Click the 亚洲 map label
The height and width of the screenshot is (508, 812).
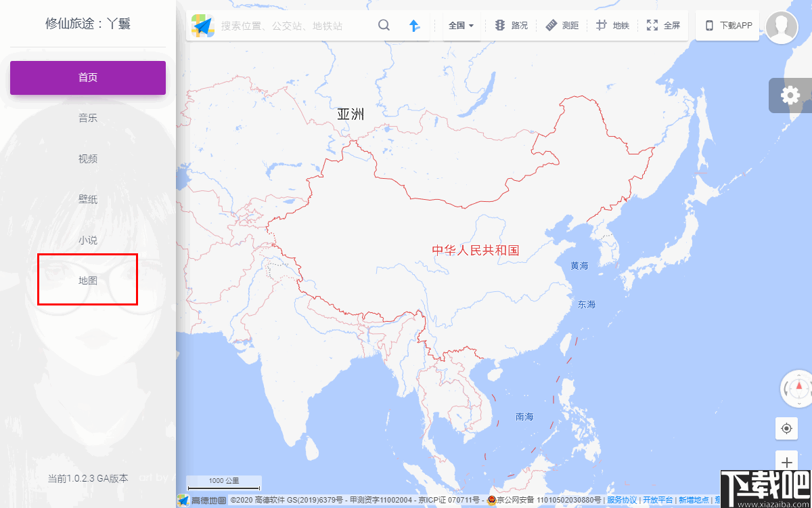(x=351, y=114)
